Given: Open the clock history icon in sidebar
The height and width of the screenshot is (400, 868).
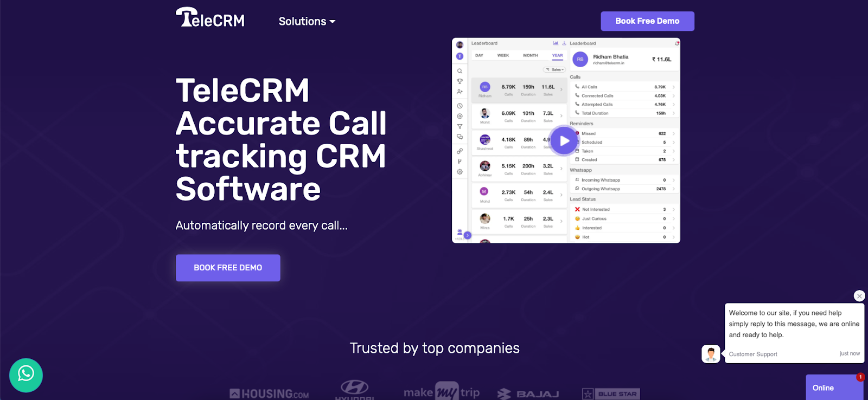Looking at the screenshot, I should pos(459,106).
